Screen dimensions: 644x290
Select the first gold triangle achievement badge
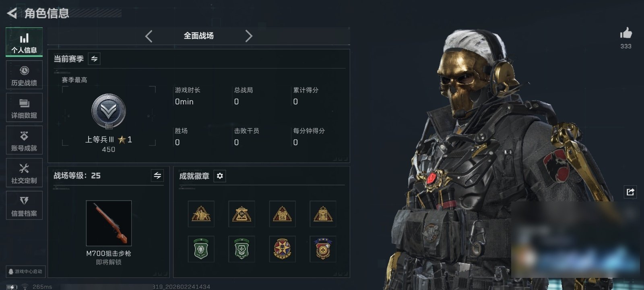[x=201, y=214]
